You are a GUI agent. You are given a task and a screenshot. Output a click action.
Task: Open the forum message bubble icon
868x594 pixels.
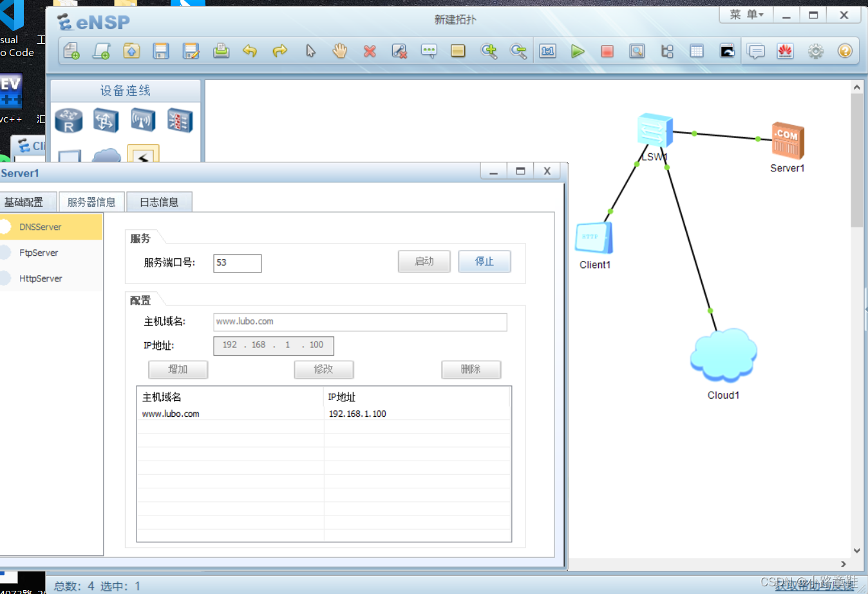pyautogui.click(x=756, y=51)
